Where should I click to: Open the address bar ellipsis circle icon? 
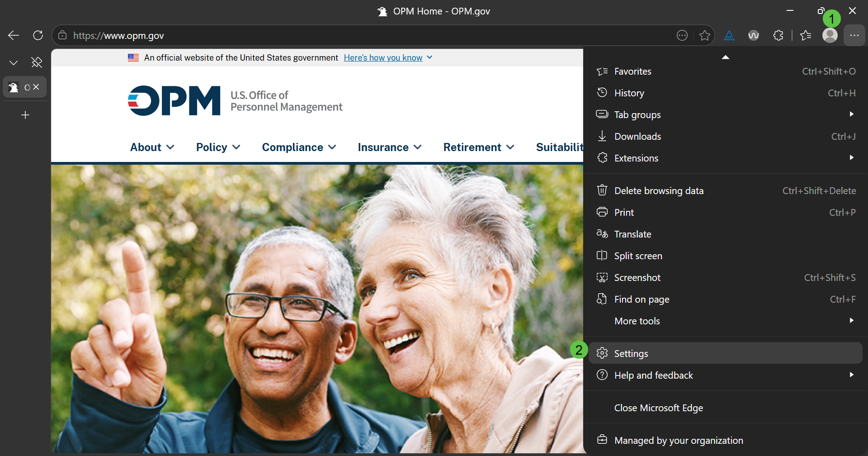pos(682,35)
